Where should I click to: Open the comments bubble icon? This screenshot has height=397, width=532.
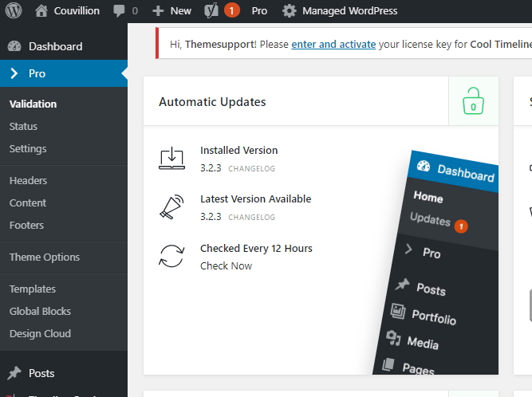tap(119, 11)
